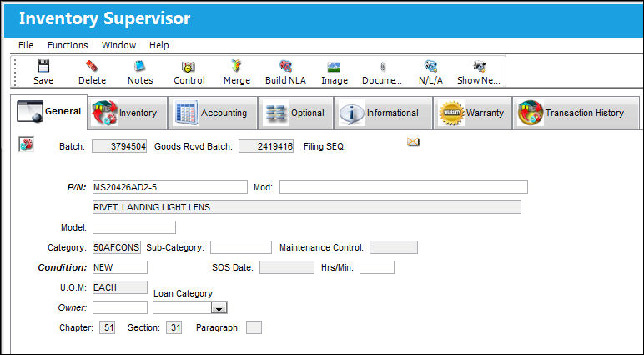Click the Owner input field
The image size is (644, 355).
coord(120,307)
